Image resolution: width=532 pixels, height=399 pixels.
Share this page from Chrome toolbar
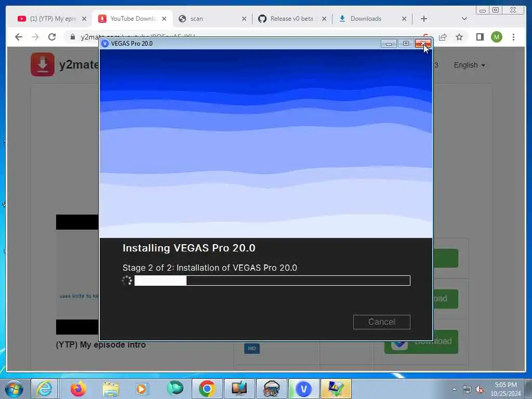coord(443,37)
